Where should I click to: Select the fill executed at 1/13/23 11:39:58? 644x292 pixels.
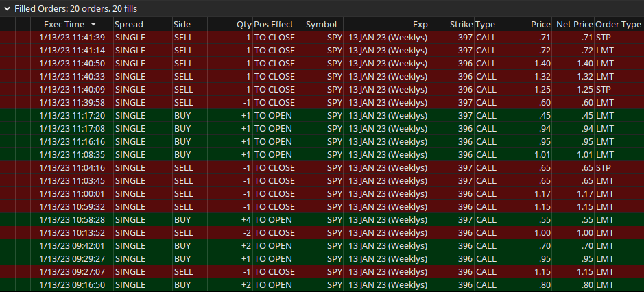tap(322, 103)
